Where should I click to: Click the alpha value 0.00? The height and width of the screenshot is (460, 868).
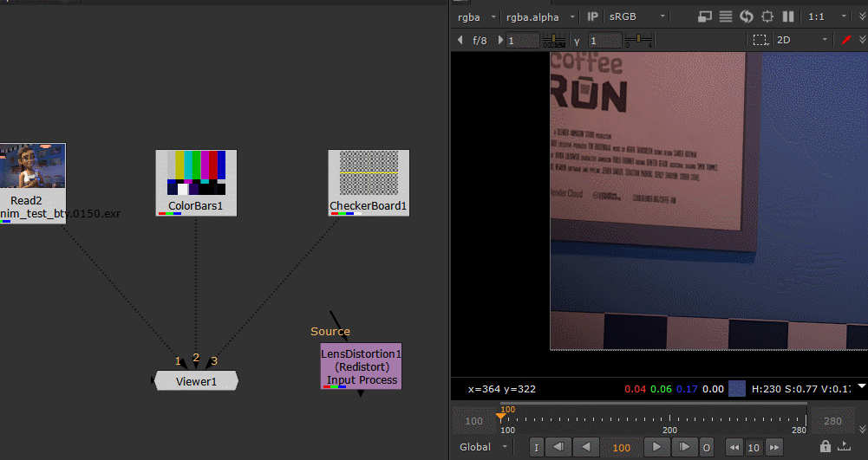pos(713,389)
